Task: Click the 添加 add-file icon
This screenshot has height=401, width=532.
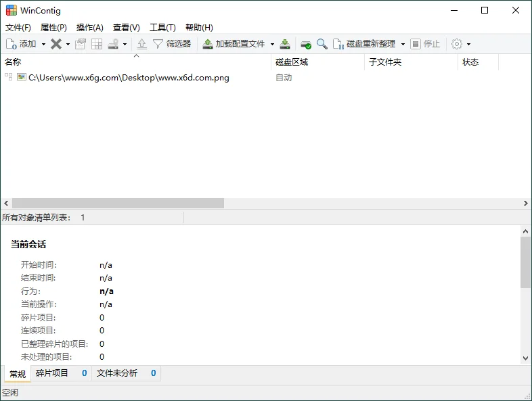Action: click(x=12, y=44)
